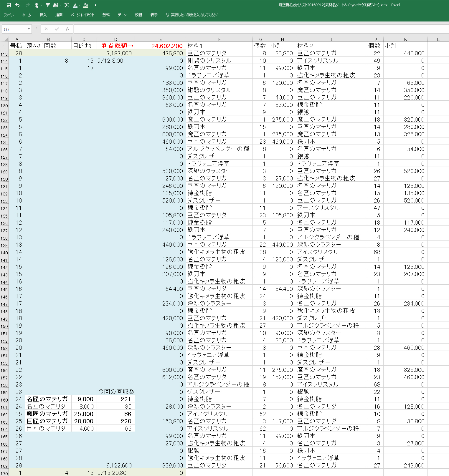Screen dimensions: 449x476
Task: Expand the Name Box dropdown
Action: point(29,29)
